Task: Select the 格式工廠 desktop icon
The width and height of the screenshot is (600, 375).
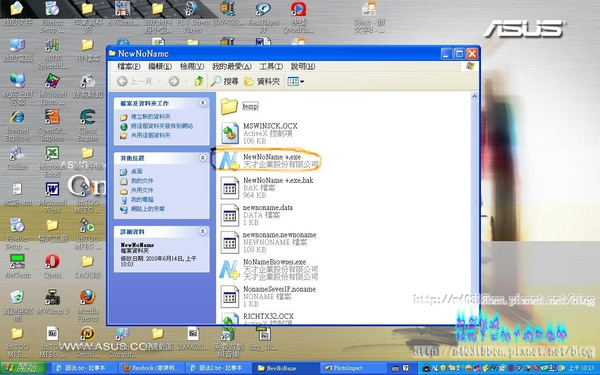Action: point(52,230)
